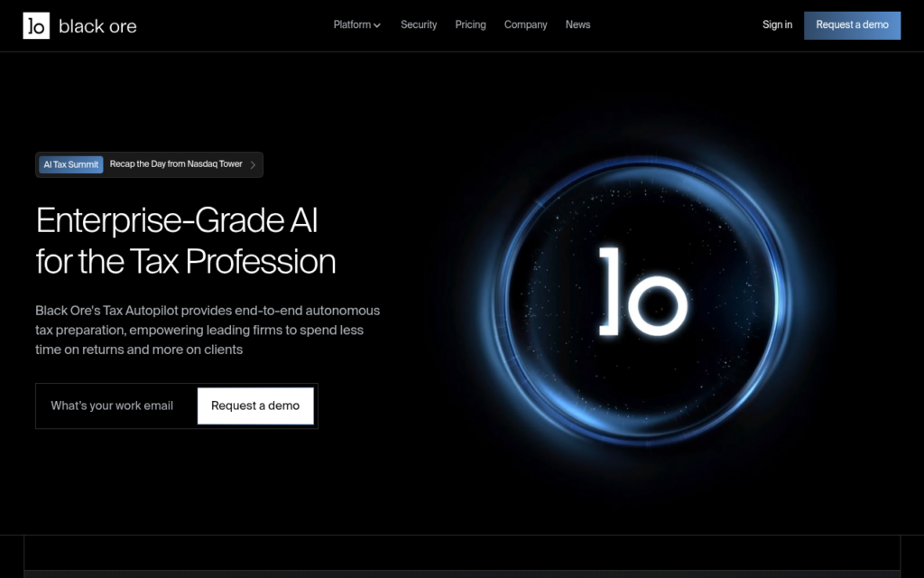Click the "black ore" brand wordmark

point(97,26)
